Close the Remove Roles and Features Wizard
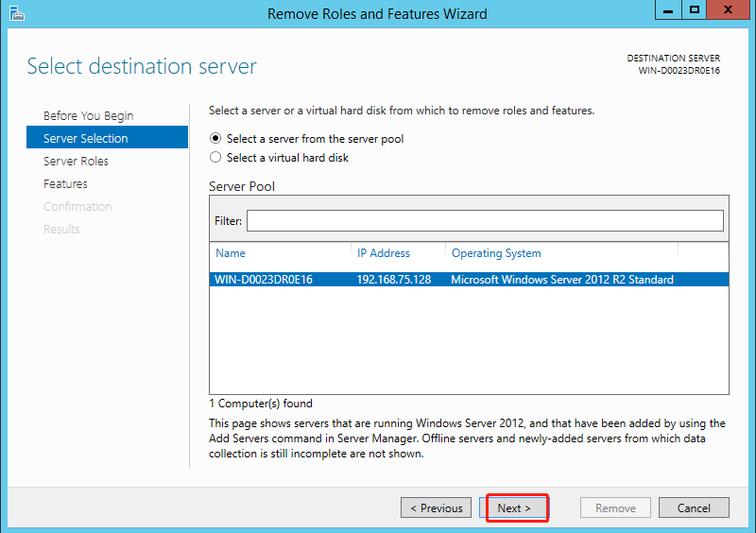 point(730,11)
